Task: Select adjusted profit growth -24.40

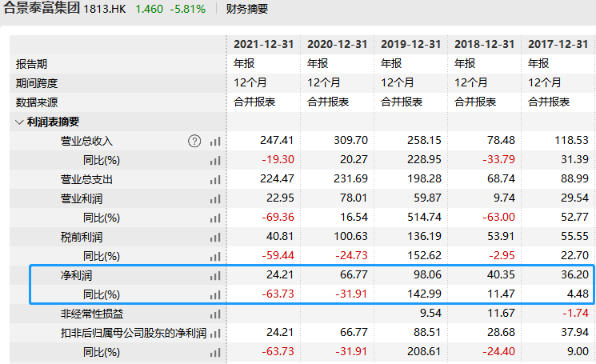Action: (498, 352)
